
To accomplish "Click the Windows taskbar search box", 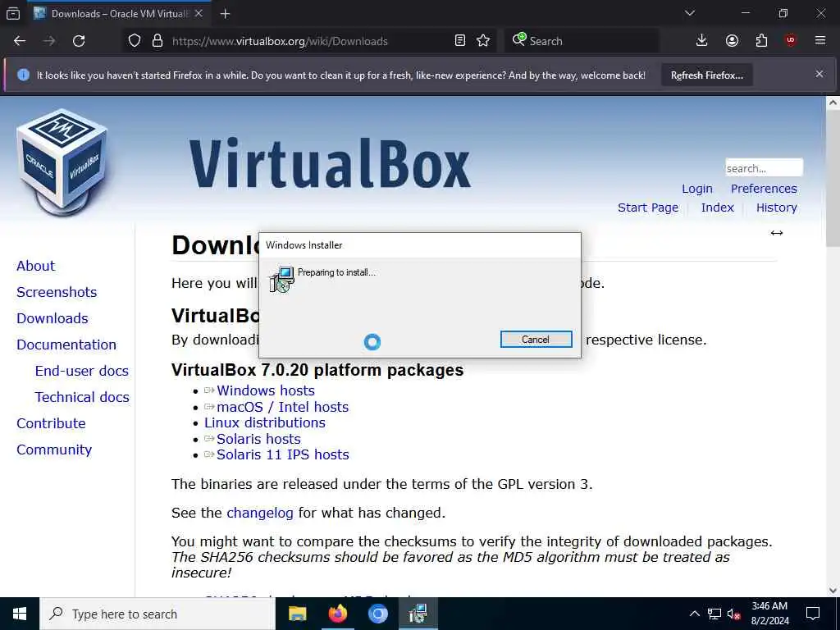I will click(x=157, y=614).
